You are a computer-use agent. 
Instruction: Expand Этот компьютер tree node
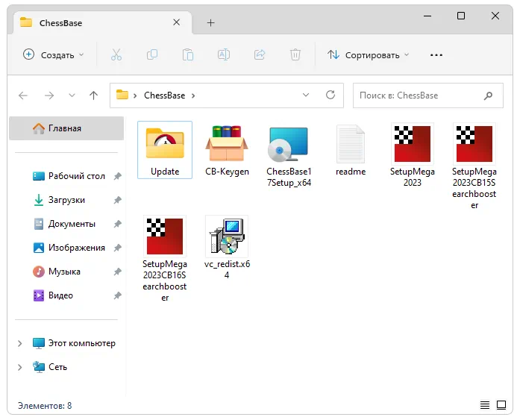(20, 343)
